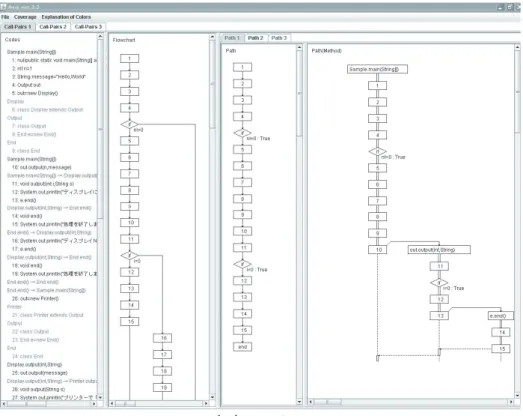Select code line 5 out=new Display()
523x416 pixels.
(35, 93)
